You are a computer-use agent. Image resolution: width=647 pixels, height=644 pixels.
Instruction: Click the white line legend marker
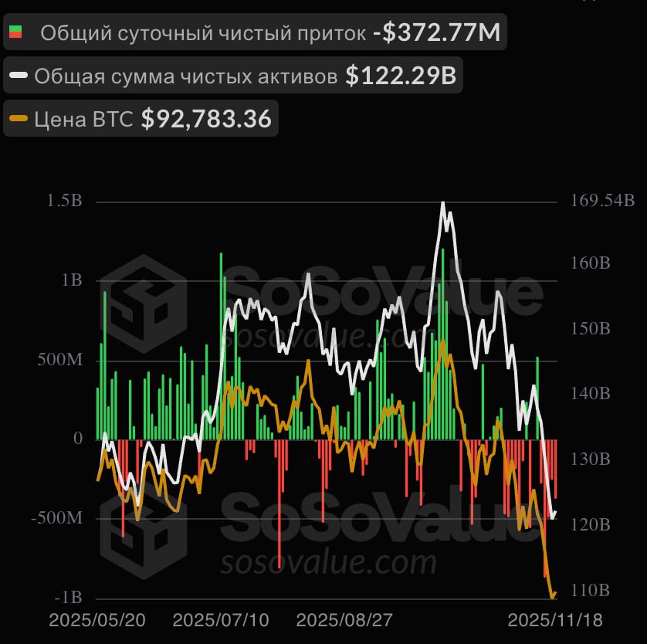(x=19, y=76)
